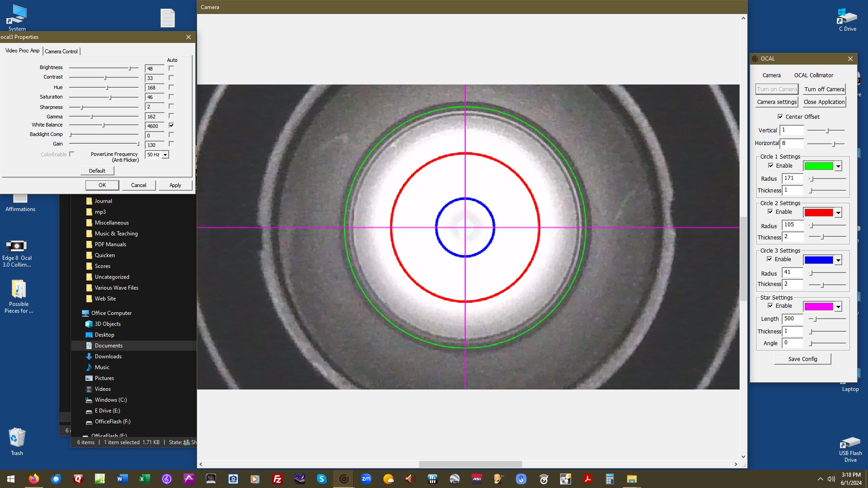Open the Windows Start menu

point(11,479)
